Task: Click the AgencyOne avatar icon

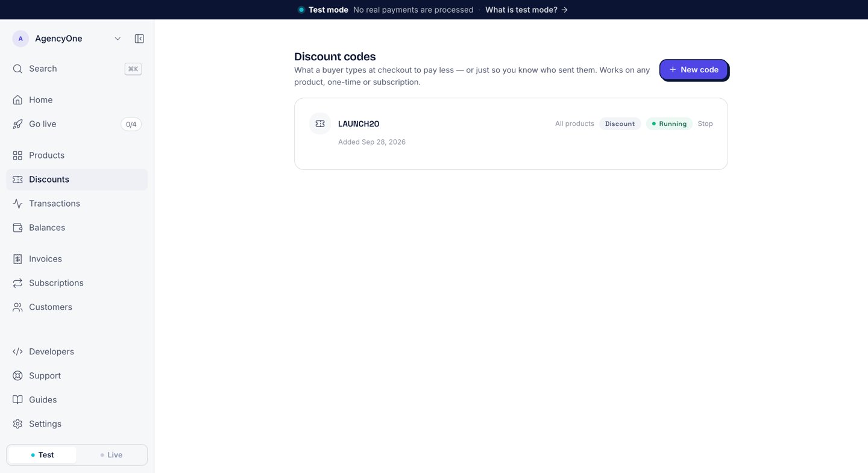Action: coord(20,39)
